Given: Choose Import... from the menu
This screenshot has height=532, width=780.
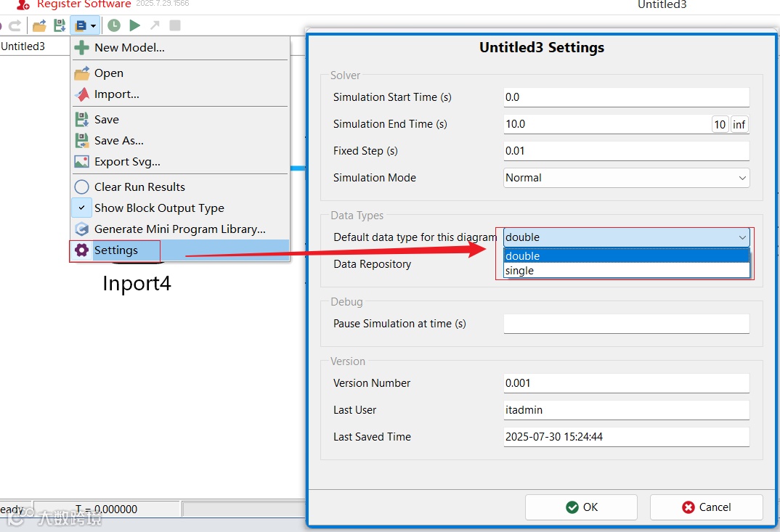Looking at the screenshot, I should pos(180,94).
